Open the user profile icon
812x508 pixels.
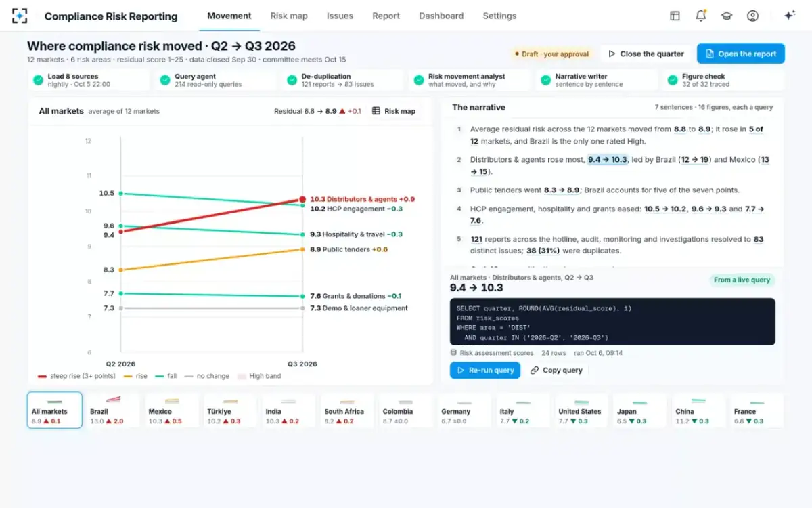[x=752, y=16]
